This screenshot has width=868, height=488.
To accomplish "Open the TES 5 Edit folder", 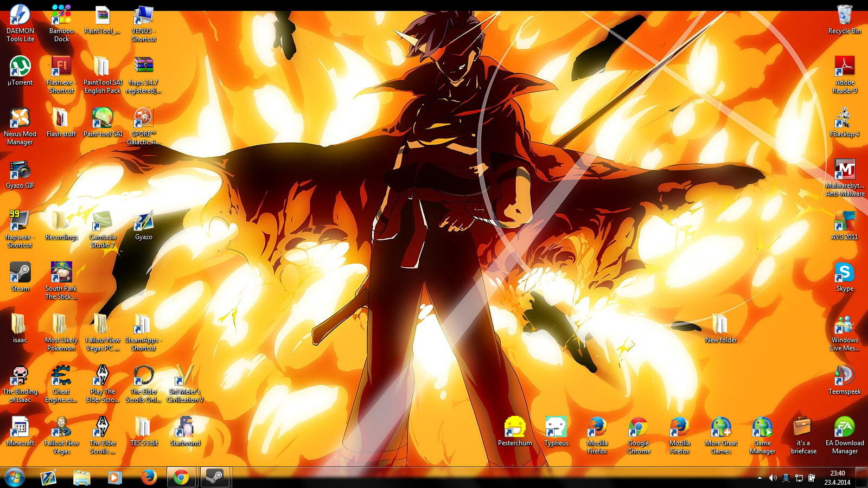I will click(x=144, y=432).
